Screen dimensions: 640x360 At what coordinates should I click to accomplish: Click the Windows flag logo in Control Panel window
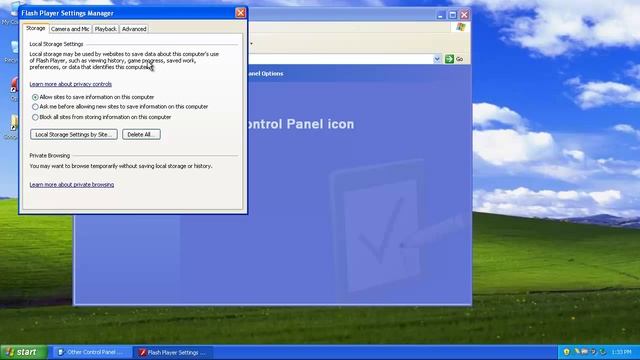pyautogui.click(x=461, y=27)
